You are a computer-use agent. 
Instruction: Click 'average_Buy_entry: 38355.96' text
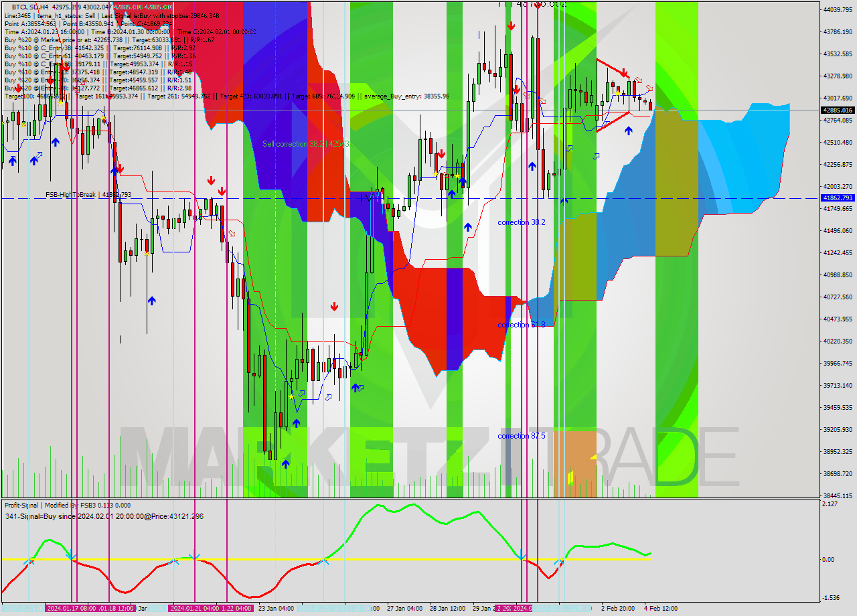(406, 96)
